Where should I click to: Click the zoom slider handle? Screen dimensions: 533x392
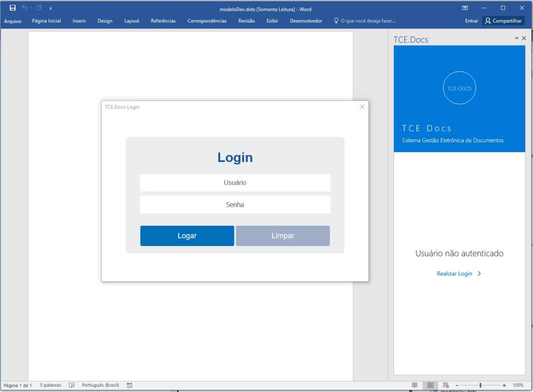coord(480,385)
